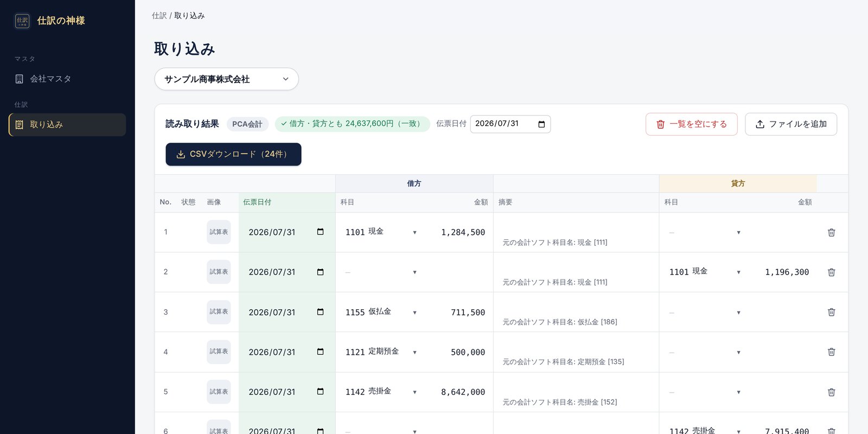Screen dimensions: 868x434
Task: Click CSVダウンロード（24件） button
Action: (233, 154)
